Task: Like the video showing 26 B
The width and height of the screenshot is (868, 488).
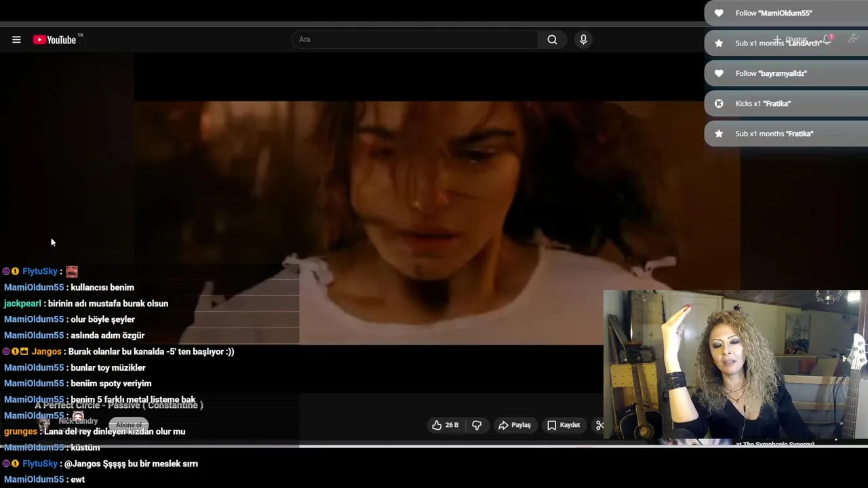Action: pos(445,425)
